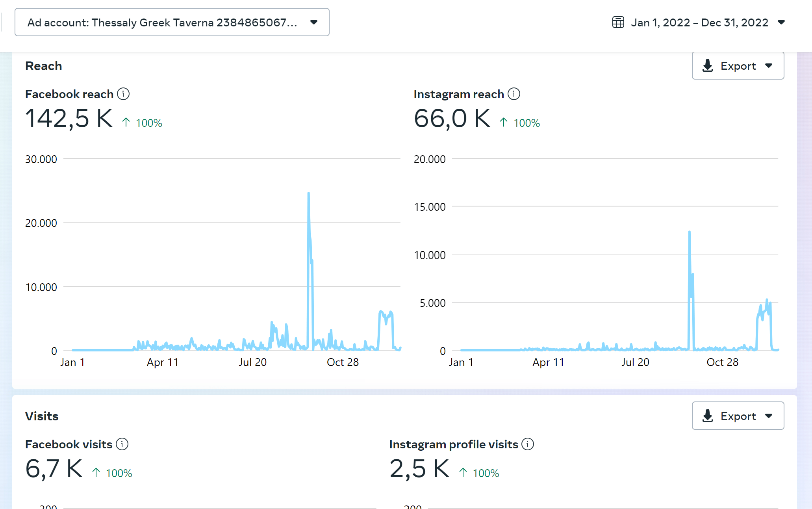
Task: Expand the date range arrow
Action: 781,22
